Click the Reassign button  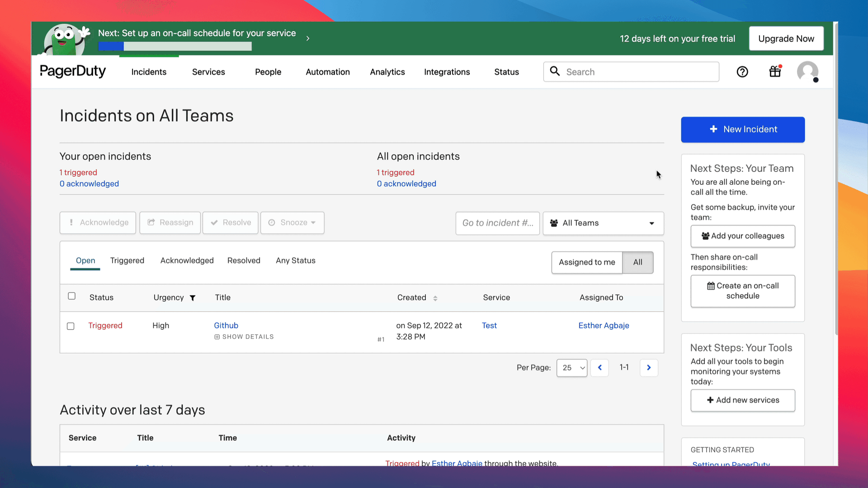[x=170, y=223]
